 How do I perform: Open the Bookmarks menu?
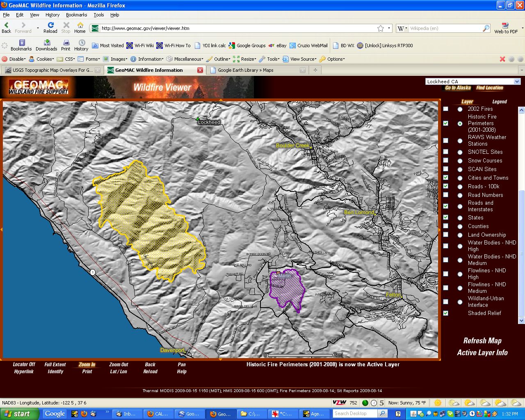pos(76,15)
